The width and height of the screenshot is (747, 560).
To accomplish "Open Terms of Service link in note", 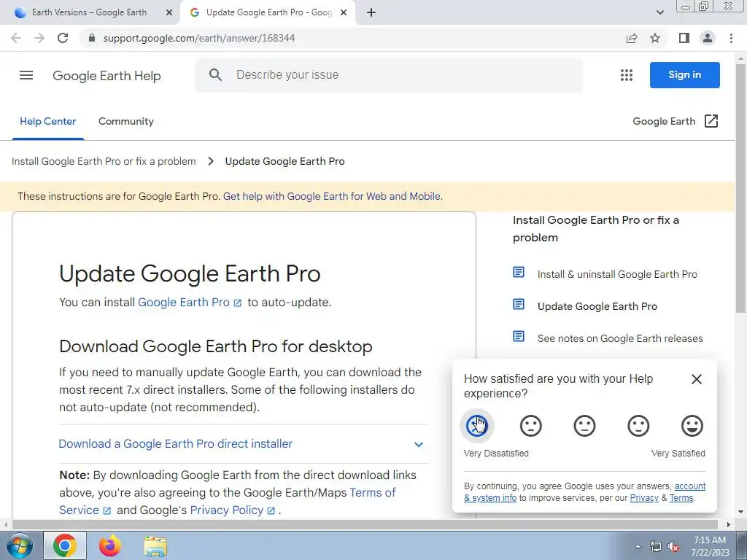I will 372,492.
